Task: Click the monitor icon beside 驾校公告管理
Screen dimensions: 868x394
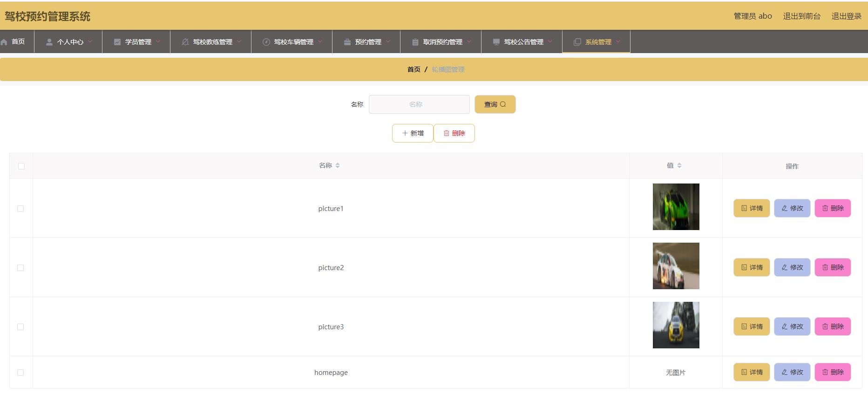Action: (496, 42)
